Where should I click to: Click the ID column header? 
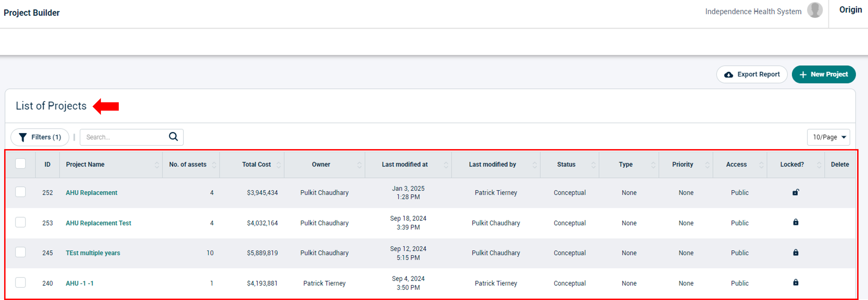point(48,164)
